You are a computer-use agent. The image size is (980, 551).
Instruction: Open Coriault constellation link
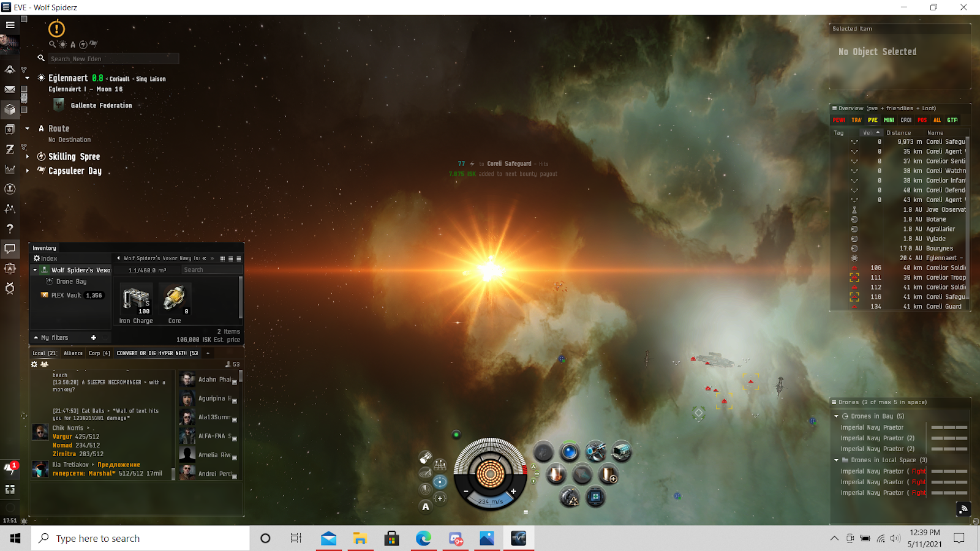[119, 79]
